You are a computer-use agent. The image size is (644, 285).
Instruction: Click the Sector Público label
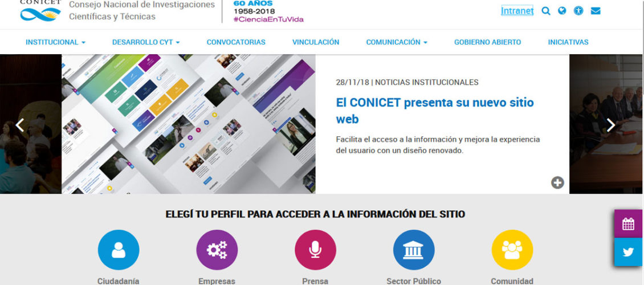coord(414,282)
